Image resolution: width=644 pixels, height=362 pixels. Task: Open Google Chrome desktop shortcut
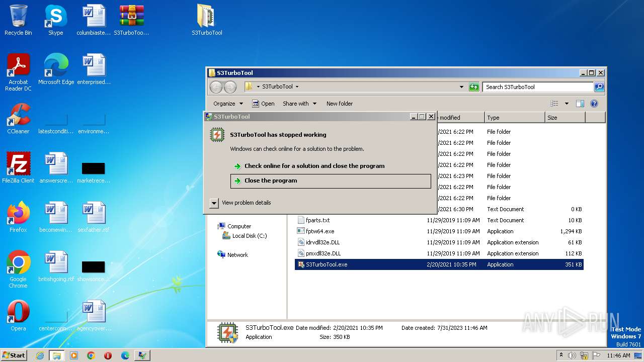click(x=18, y=269)
